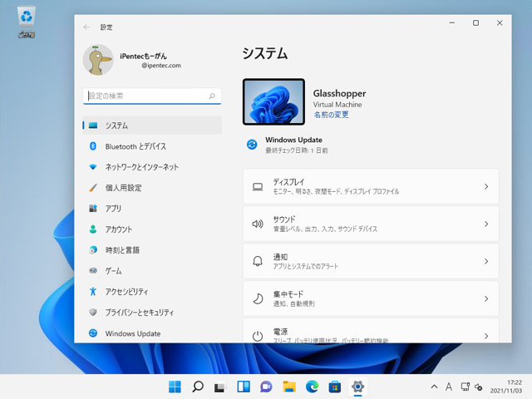Focus the settings search field

click(x=152, y=96)
